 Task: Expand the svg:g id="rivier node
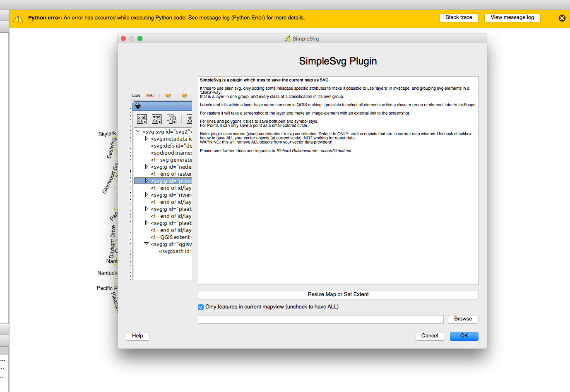tap(146, 195)
